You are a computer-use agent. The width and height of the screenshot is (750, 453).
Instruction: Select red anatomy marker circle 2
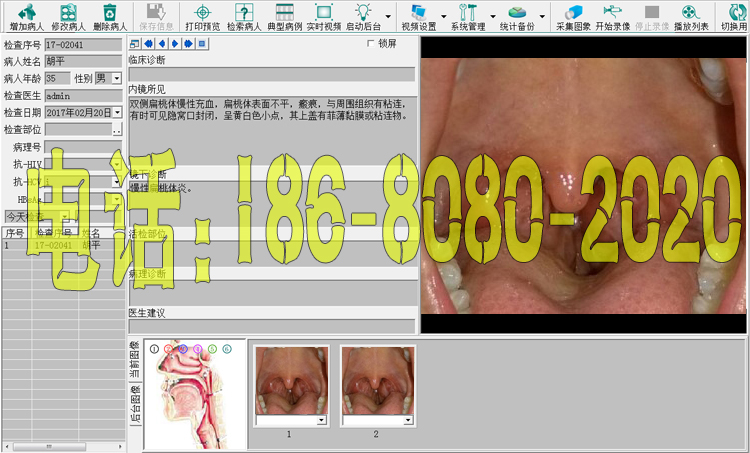[x=168, y=349]
